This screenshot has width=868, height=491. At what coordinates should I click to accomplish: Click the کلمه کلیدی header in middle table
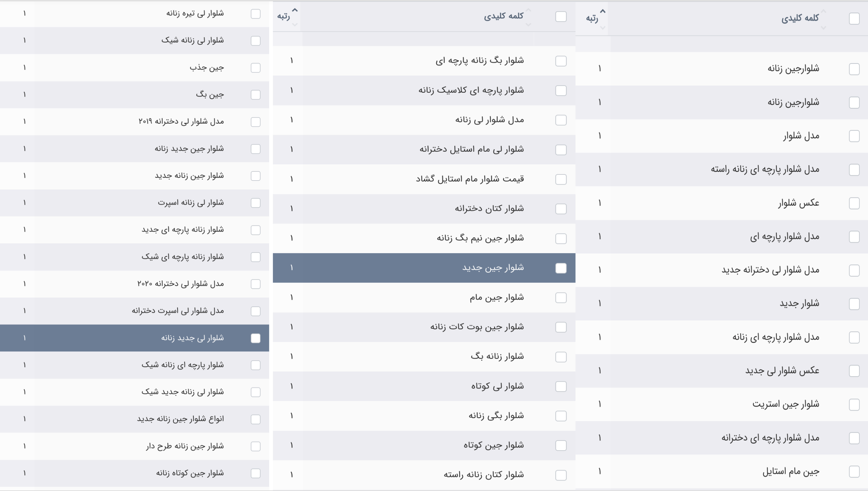tap(504, 16)
